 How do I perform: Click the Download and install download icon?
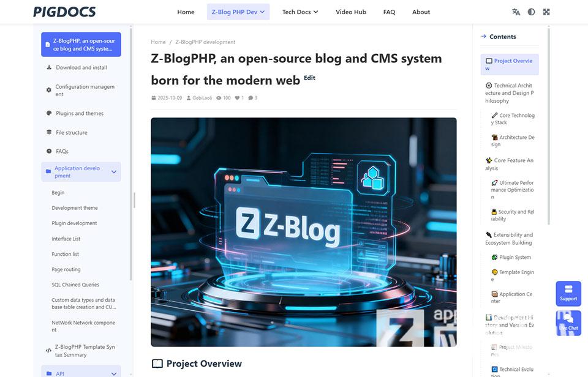pyautogui.click(x=49, y=67)
